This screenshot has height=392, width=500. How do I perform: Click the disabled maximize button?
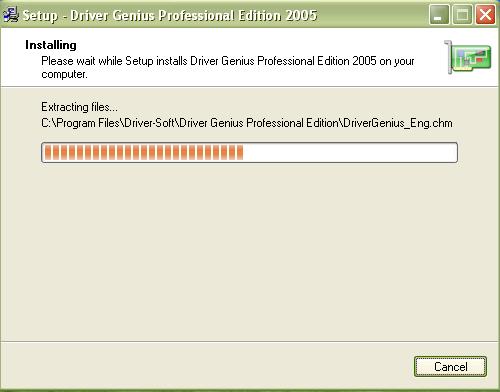point(462,15)
